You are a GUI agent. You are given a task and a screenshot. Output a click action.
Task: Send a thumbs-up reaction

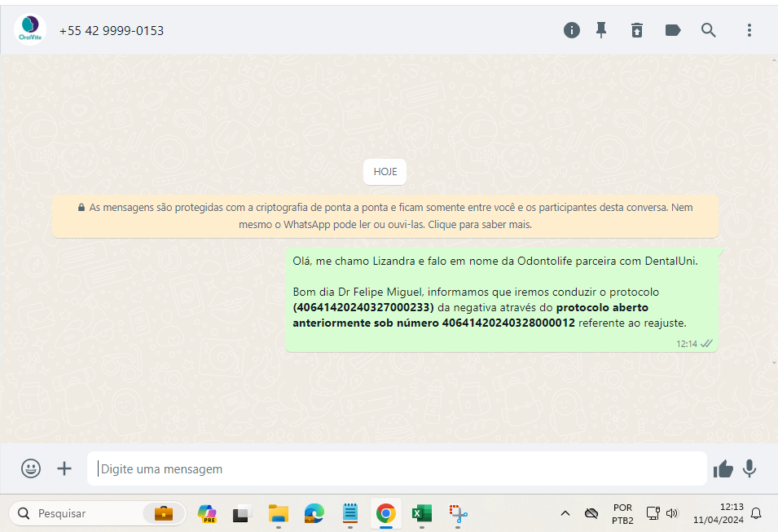tap(723, 468)
